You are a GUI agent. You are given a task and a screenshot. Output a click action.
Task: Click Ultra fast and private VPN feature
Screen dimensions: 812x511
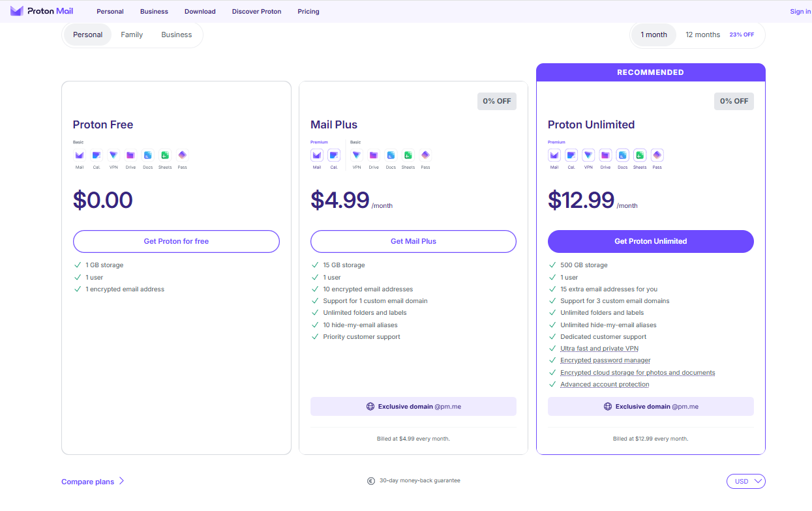[599, 349]
